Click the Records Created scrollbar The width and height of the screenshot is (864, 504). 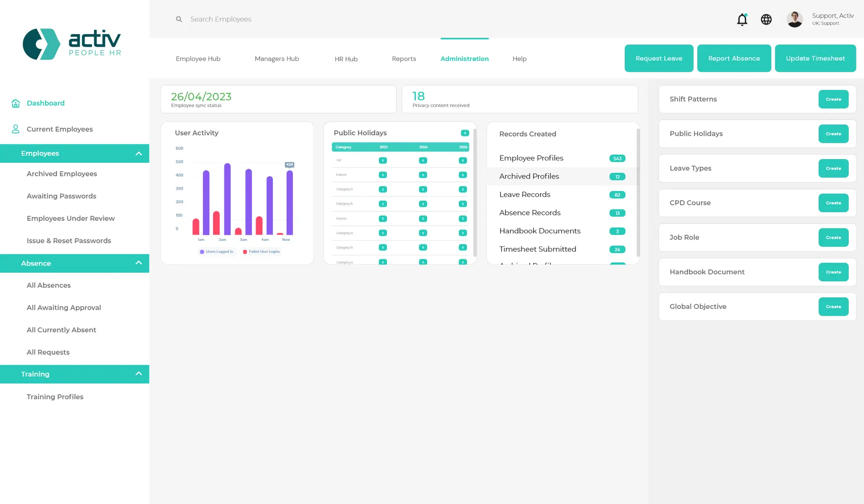coord(638,193)
